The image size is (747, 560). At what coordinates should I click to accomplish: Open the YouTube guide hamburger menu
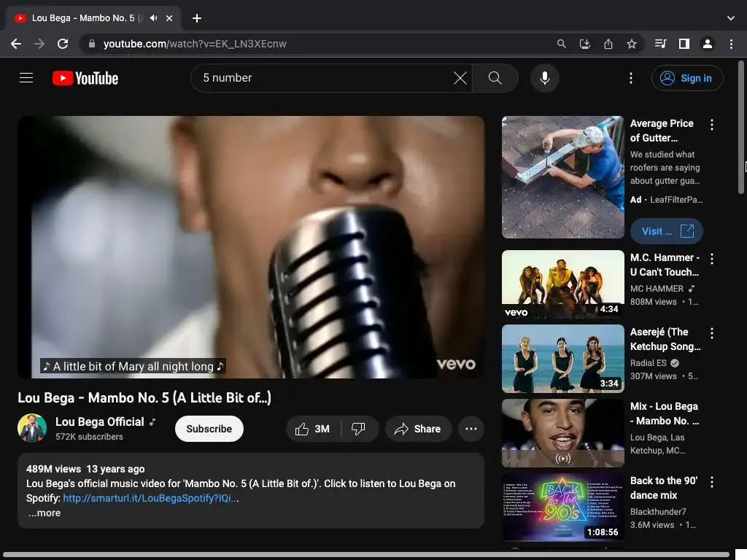(26, 77)
